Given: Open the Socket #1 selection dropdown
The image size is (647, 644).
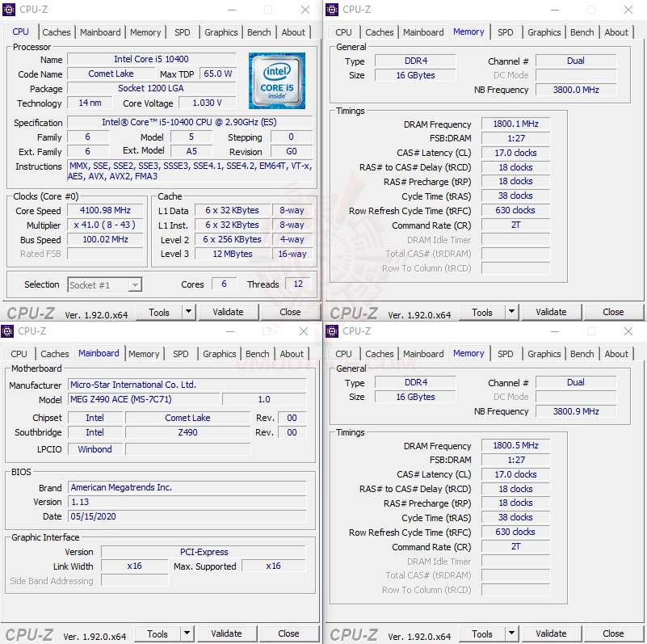Looking at the screenshot, I should (x=105, y=285).
